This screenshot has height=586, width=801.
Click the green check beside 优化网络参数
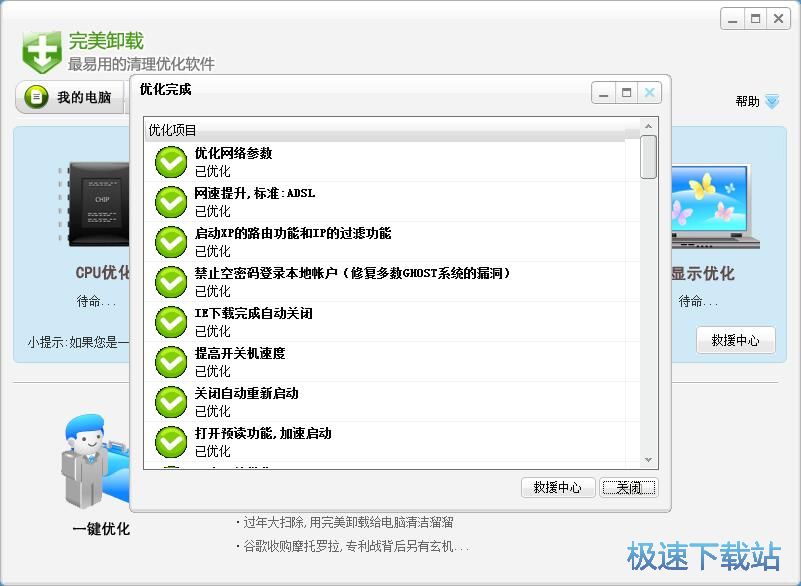pyautogui.click(x=170, y=161)
